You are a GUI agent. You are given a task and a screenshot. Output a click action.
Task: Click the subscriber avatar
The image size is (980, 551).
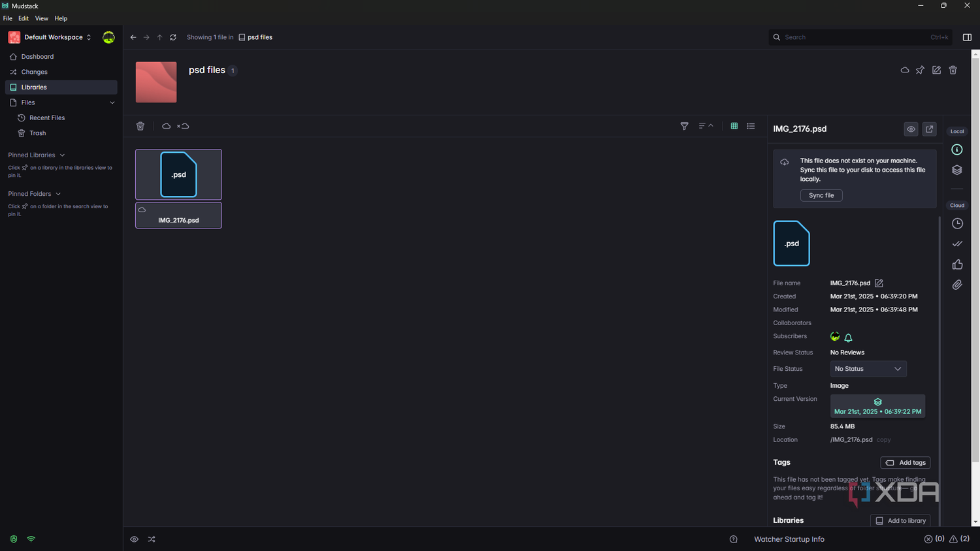coord(835,337)
